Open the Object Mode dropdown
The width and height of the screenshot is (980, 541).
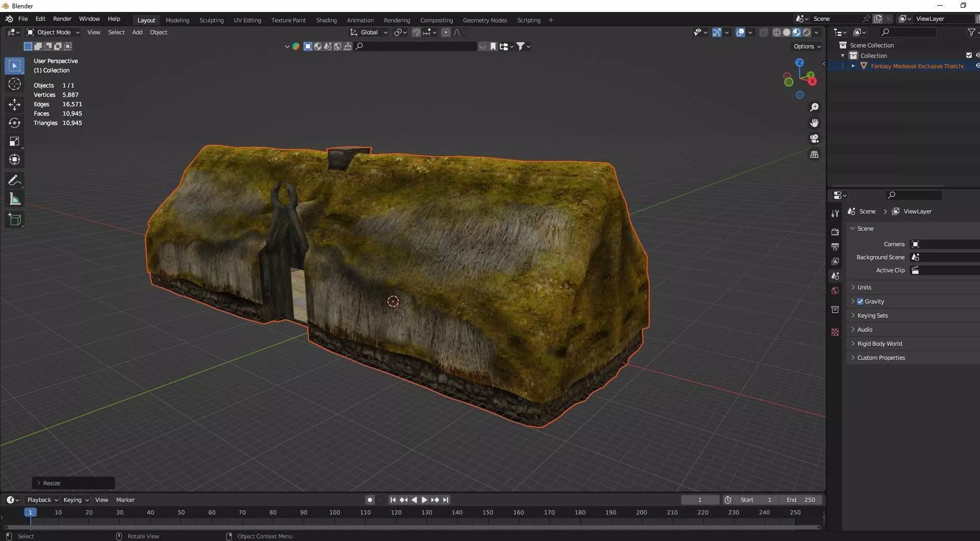(x=53, y=32)
